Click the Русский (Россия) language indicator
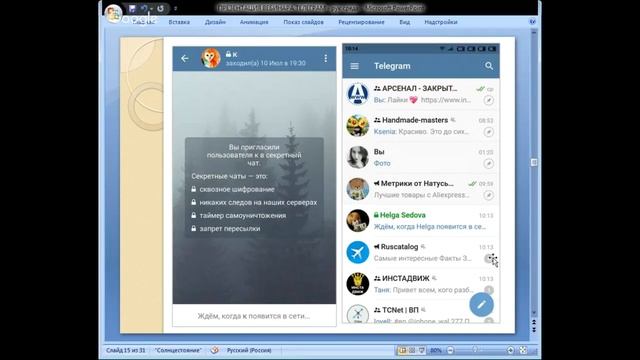Screen dimensions: 640x360 pos(249,350)
